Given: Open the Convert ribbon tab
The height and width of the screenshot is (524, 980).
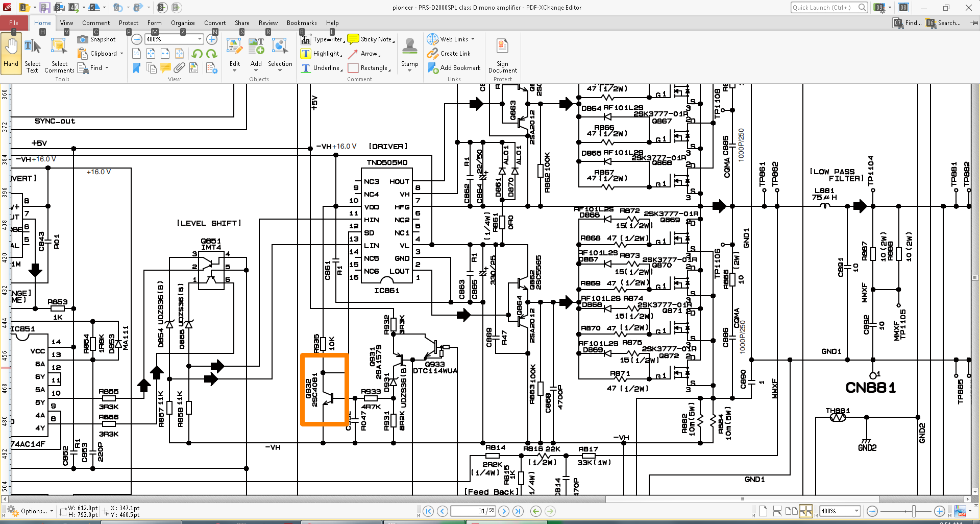Looking at the screenshot, I should click(x=215, y=23).
